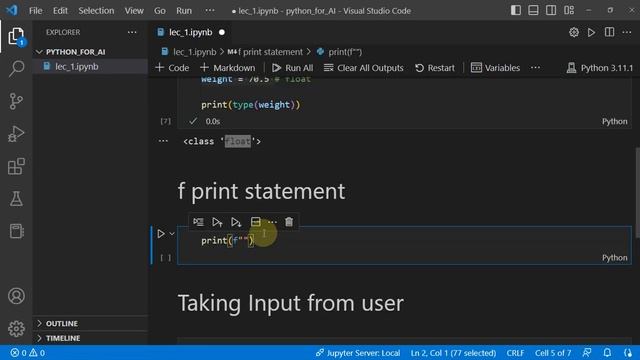Open title bar menu overflow ellipsis after Run

click(x=210, y=10)
